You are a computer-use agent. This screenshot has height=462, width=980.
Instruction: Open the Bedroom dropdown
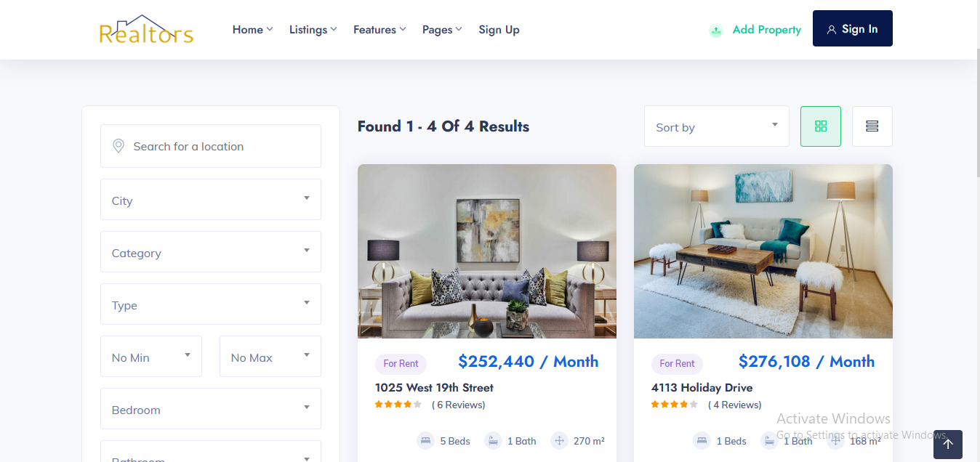tap(211, 409)
